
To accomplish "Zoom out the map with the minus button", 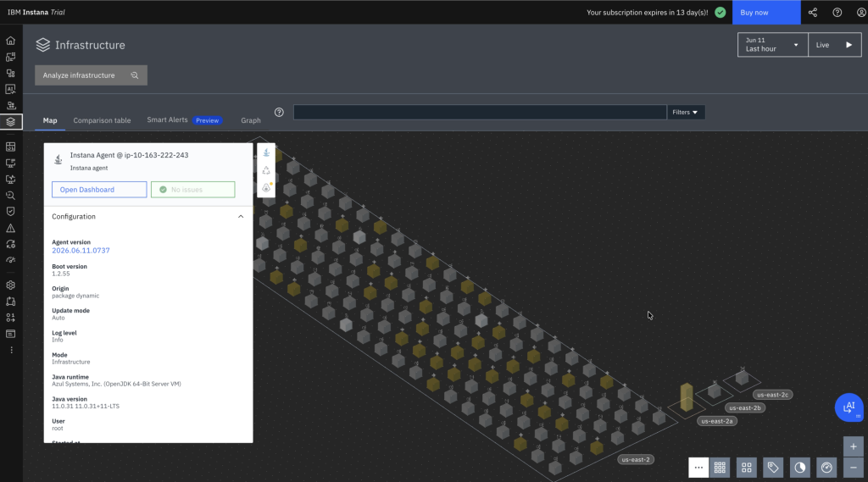I will (x=853, y=468).
